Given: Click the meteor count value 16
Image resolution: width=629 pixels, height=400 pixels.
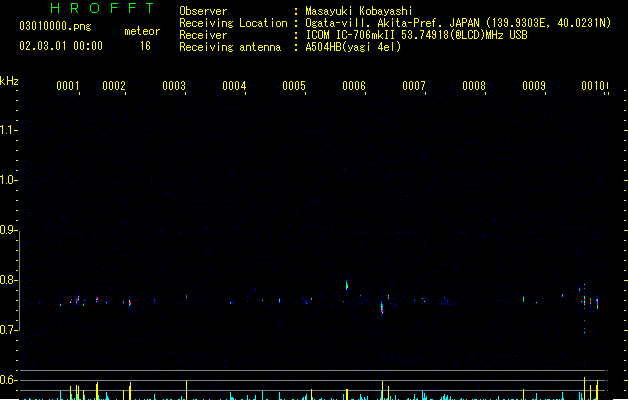Looking at the screenshot, I should click(145, 46).
